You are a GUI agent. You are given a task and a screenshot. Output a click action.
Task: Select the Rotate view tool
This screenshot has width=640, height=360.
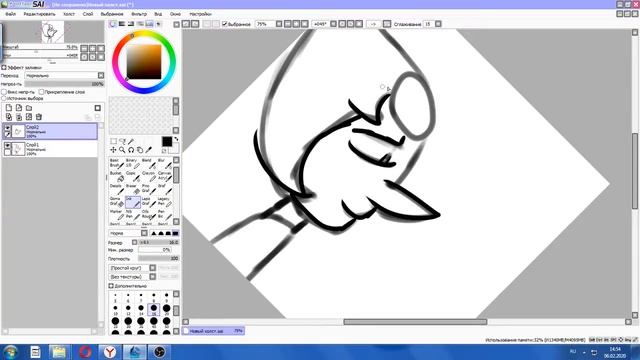(x=131, y=150)
